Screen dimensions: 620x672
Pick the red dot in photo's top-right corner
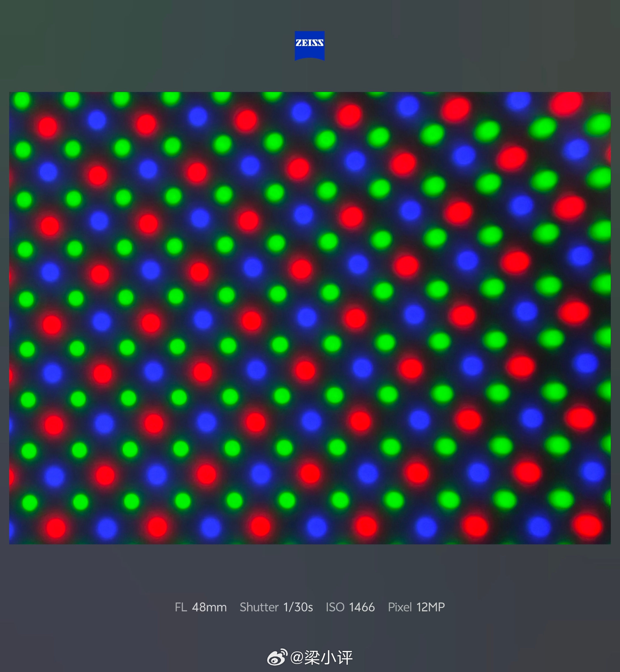click(566, 103)
